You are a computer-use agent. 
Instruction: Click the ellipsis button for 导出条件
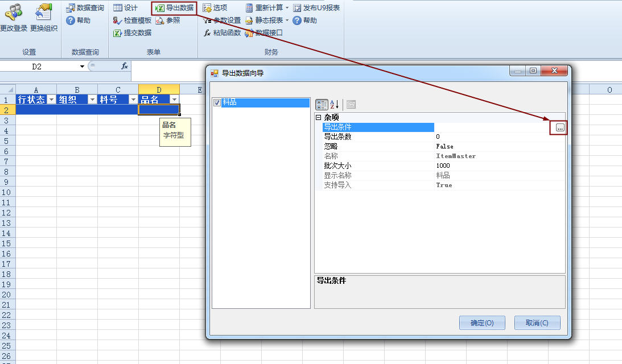pyautogui.click(x=560, y=128)
